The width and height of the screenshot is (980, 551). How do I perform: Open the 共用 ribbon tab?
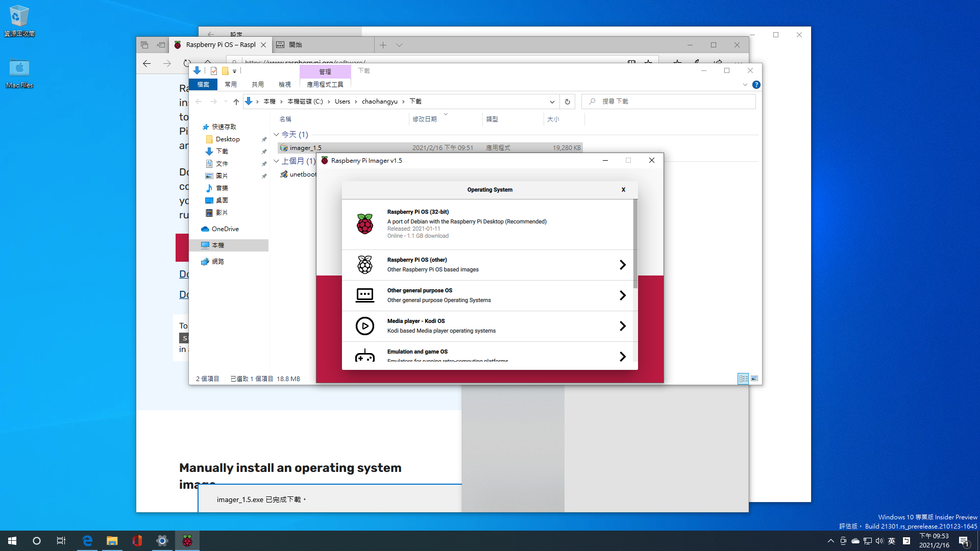[257, 85]
